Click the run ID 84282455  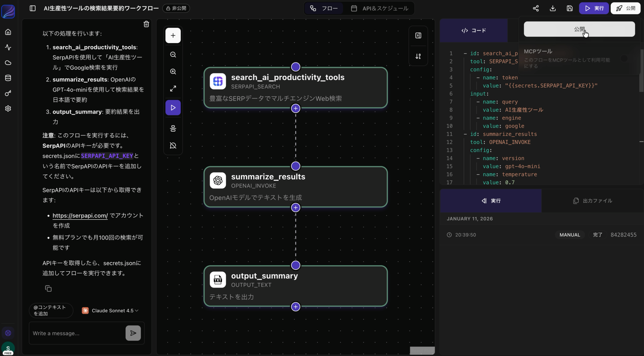pyautogui.click(x=623, y=235)
